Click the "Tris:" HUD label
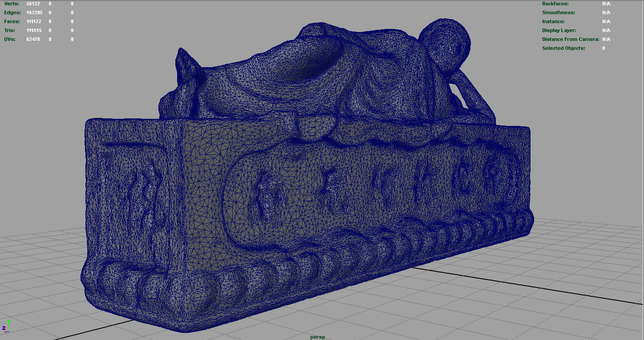The image size is (644, 340). coord(10,30)
